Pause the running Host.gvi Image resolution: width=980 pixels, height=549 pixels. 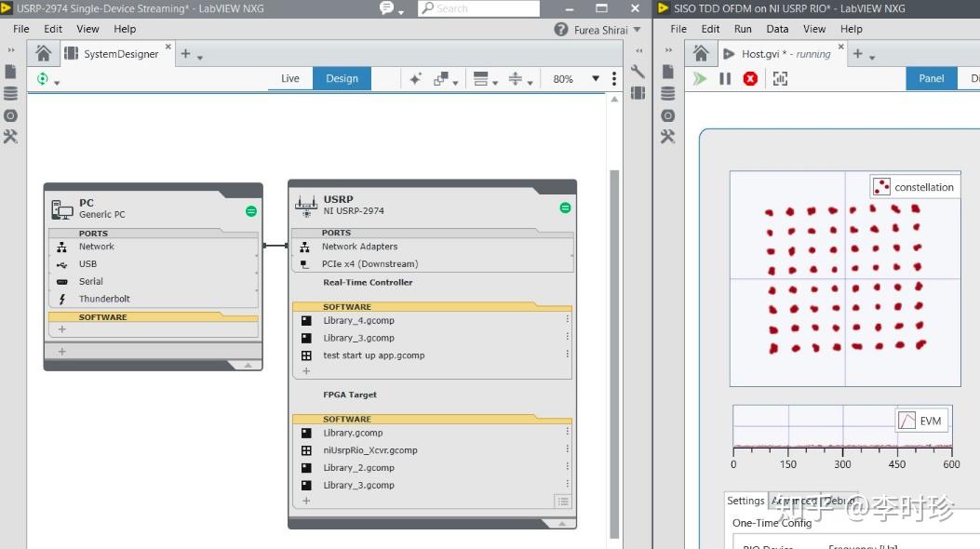pyautogui.click(x=727, y=78)
